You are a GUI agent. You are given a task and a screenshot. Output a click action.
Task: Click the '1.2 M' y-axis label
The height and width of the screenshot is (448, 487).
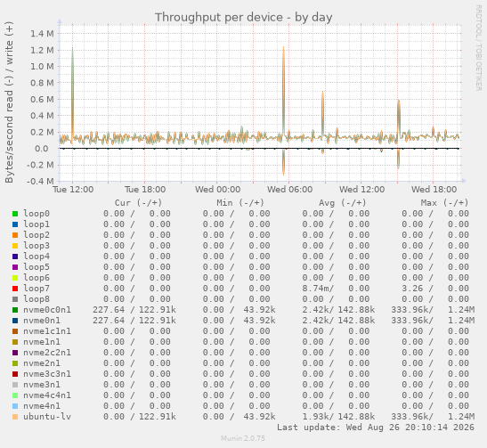click(x=42, y=50)
